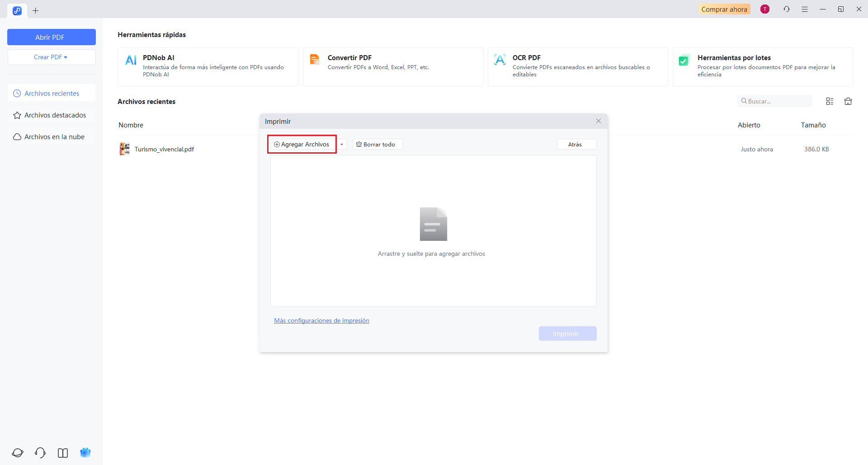Click the language globe icon
868x465 pixels.
tap(17, 452)
